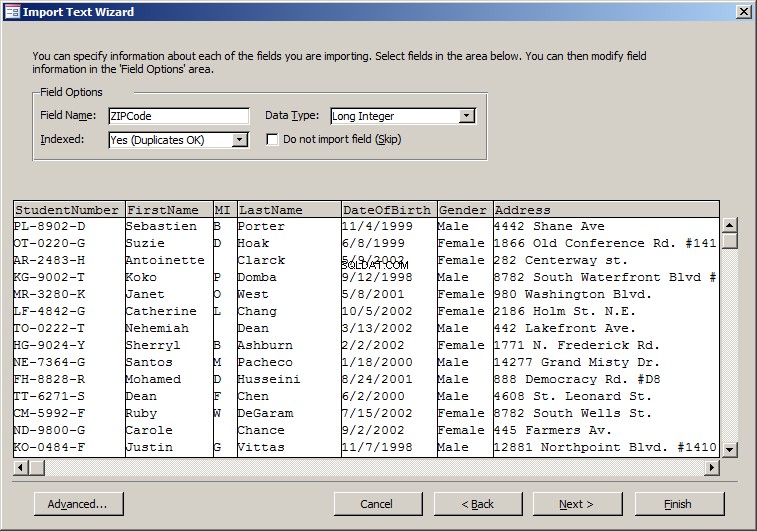Viewport: 757px width, 531px height.
Task: Edit the Field Name input ZIPCode
Action: (x=179, y=116)
